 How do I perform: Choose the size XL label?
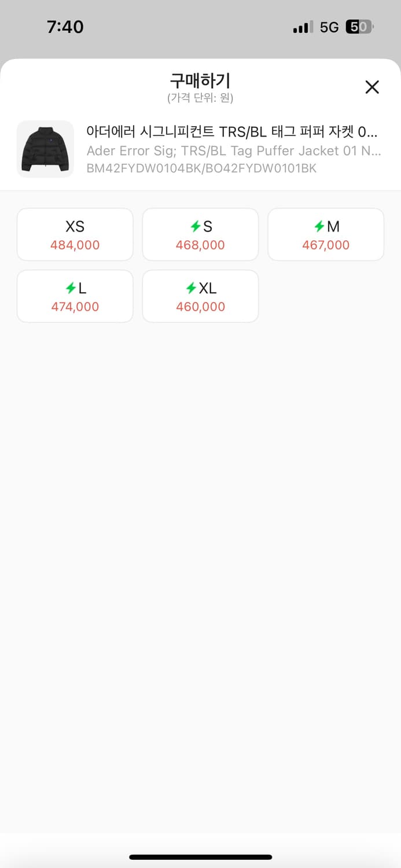208,288
